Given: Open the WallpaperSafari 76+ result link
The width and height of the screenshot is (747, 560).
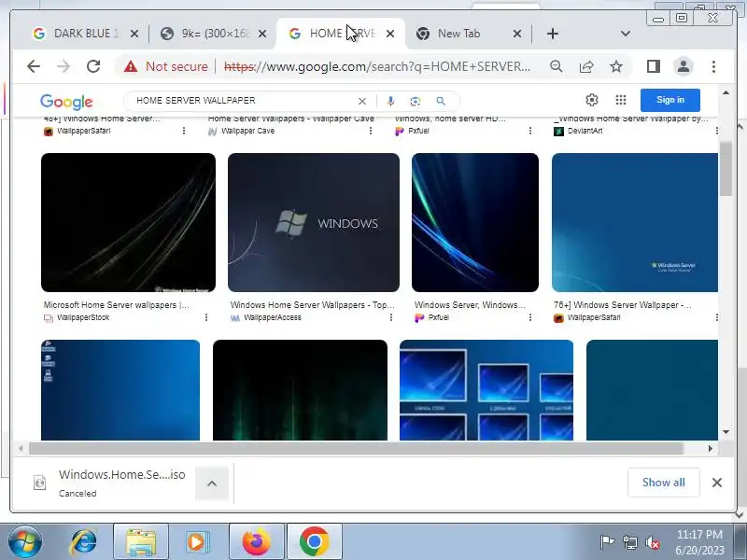Looking at the screenshot, I should click(x=622, y=305).
